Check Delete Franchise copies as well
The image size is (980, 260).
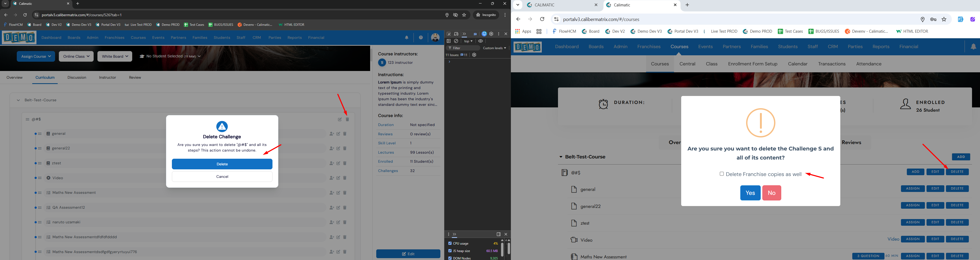(721, 174)
